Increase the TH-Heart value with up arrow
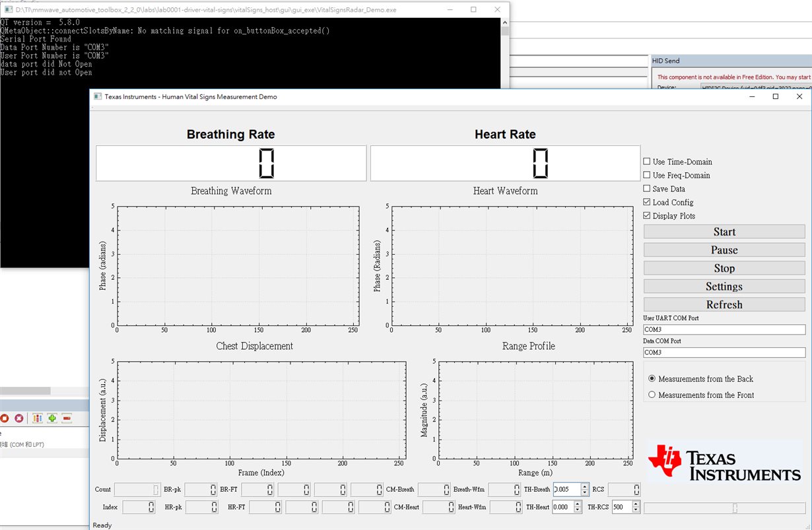 (578, 504)
